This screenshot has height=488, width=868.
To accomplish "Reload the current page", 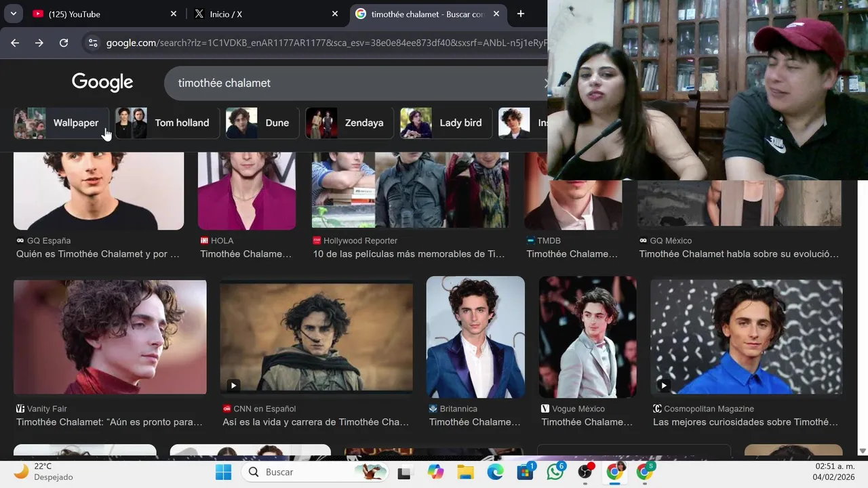I will 64,43.
